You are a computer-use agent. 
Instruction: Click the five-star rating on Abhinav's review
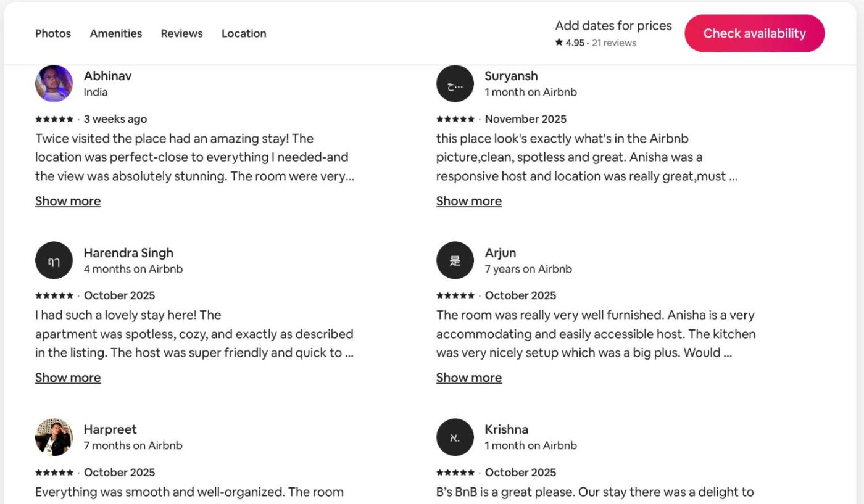click(54, 119)
